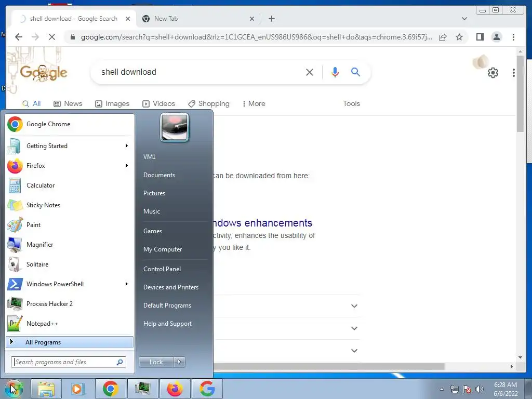The image size is (532, 399).
Task: Open Firefox from the Start menu list
Action: pyautogui.click(x=70, y=166)
